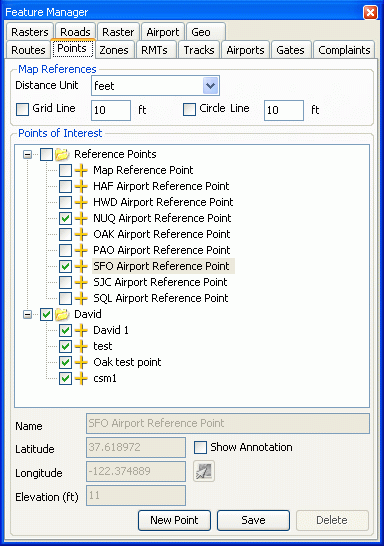The image size is (384, 546).
Task: Uncheck the Oak test point checkbox
Action: [65, 362]
